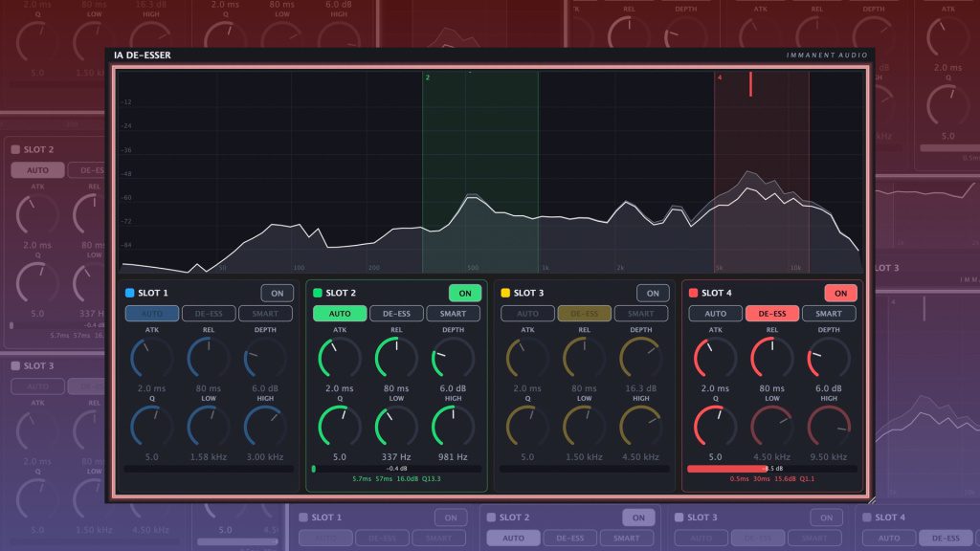Click Slot 1 empty gain reduction meter
Screen dimensions: 980x551
209,469
